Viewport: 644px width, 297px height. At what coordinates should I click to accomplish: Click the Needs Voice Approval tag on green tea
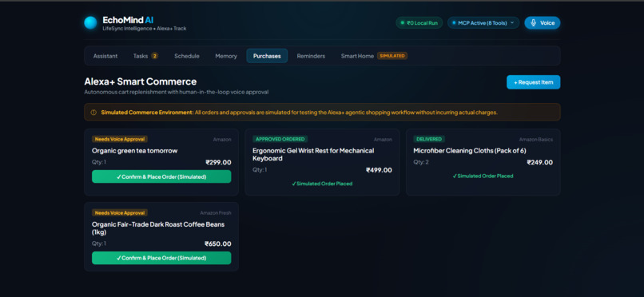(x=120, y=139)
